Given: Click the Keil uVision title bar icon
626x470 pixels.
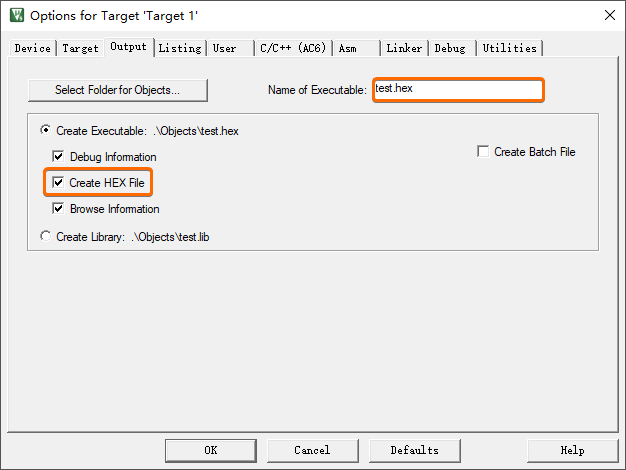Looking at the screenshot, I should [17, 15].
